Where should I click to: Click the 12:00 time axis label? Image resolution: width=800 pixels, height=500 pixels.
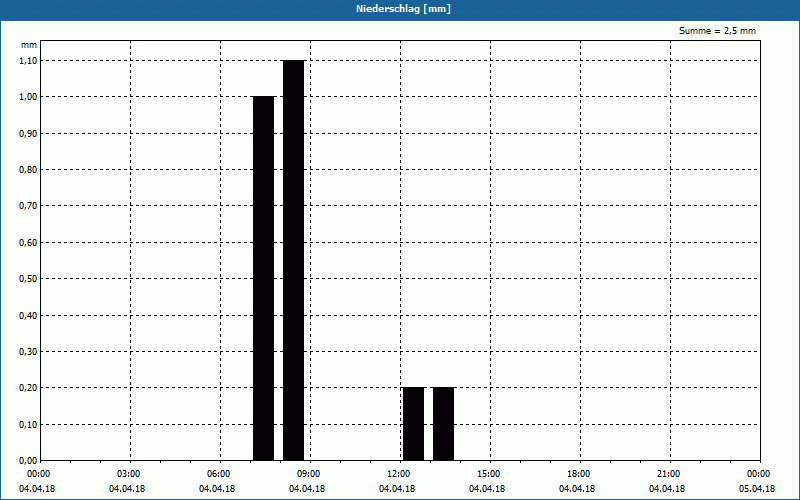pyautogui.click(x=400, y=474)
